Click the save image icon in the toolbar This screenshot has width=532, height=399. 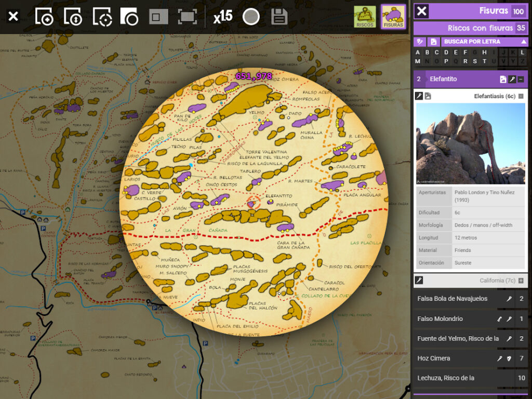coord(279,17)
